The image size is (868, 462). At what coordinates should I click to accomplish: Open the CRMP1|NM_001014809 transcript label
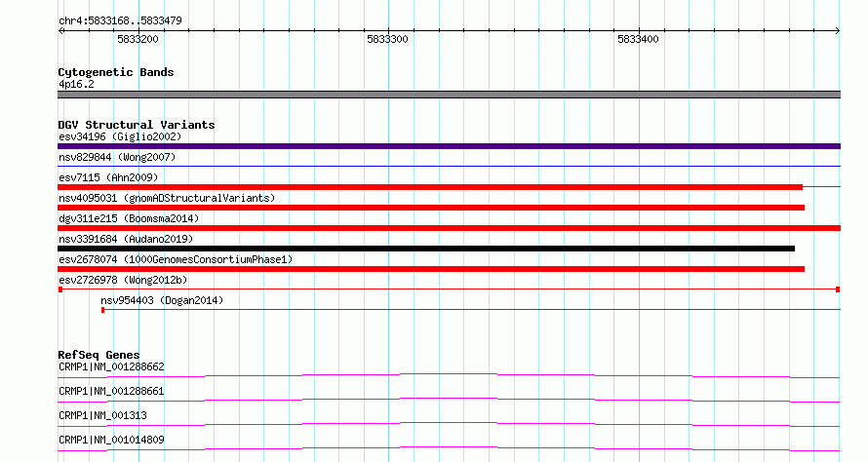click(x=111, y=440)
